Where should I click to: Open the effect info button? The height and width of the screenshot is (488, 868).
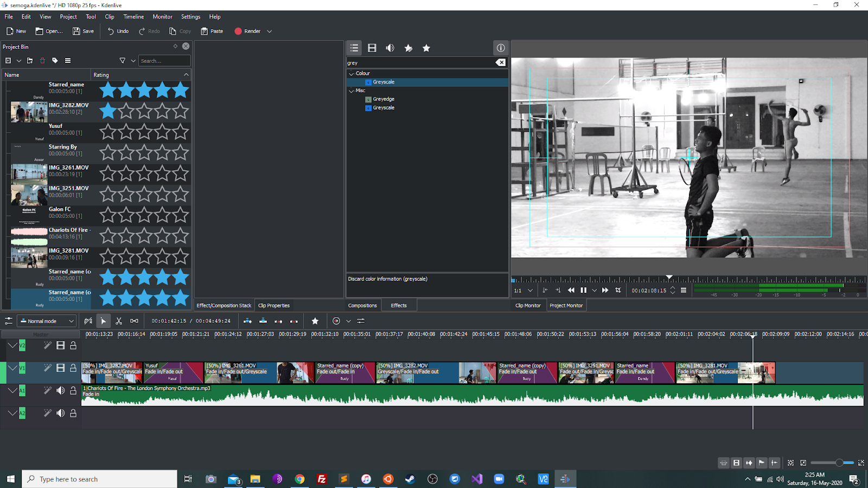pyautogui.click(x=501, y=48)
